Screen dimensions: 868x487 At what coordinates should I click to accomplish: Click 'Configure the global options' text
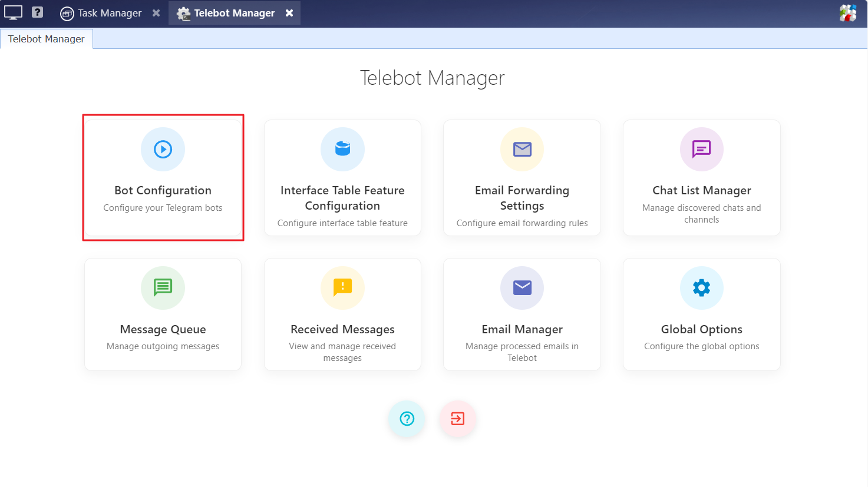pos(701,346)
